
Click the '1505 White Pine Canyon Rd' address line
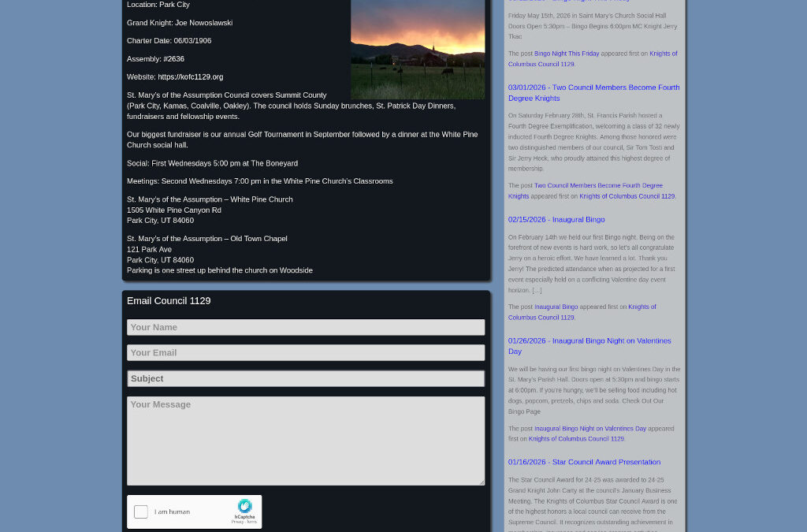[x=174, y=210]
